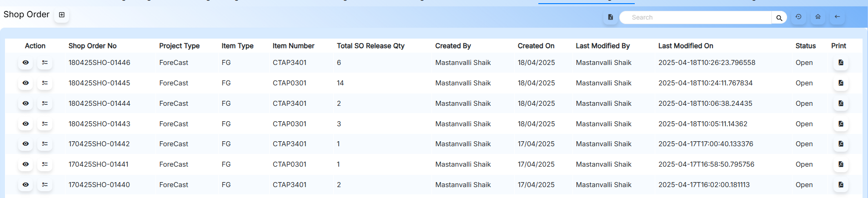Image resolution: width=868 pixels, height=198 pixels.
Task: View shop order 180425SHO-01444 details
Action: point(25,104)
